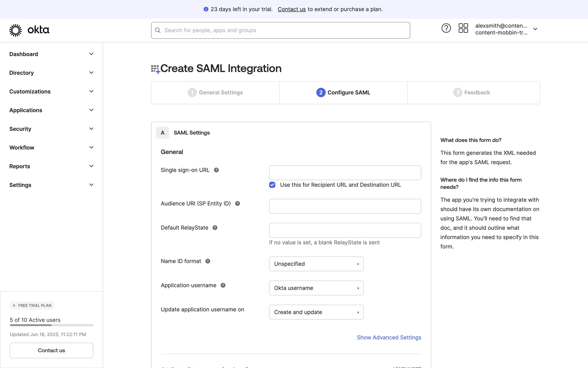Open the Application username dropdown
The image size is (588, 368).
(x=316, y=288)
